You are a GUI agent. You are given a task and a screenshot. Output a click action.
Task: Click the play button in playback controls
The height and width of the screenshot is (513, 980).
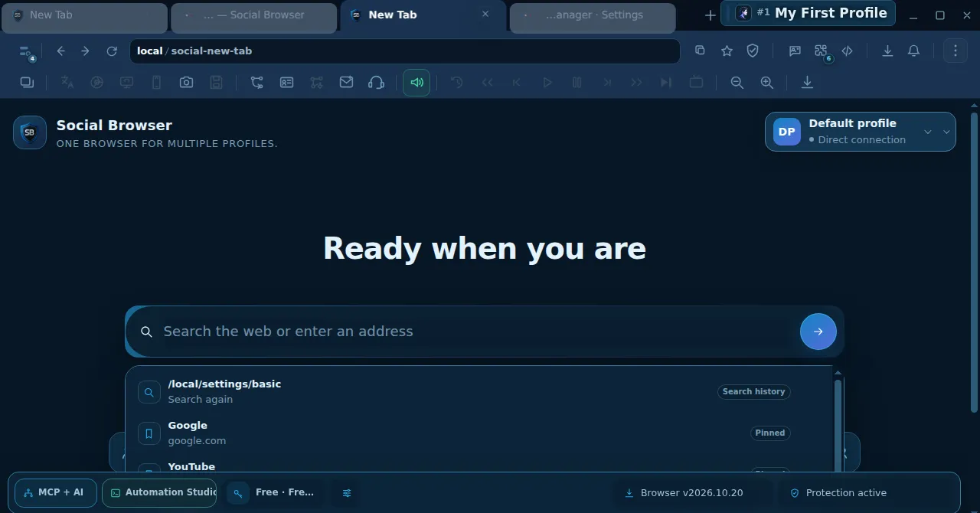click(547, 83)
